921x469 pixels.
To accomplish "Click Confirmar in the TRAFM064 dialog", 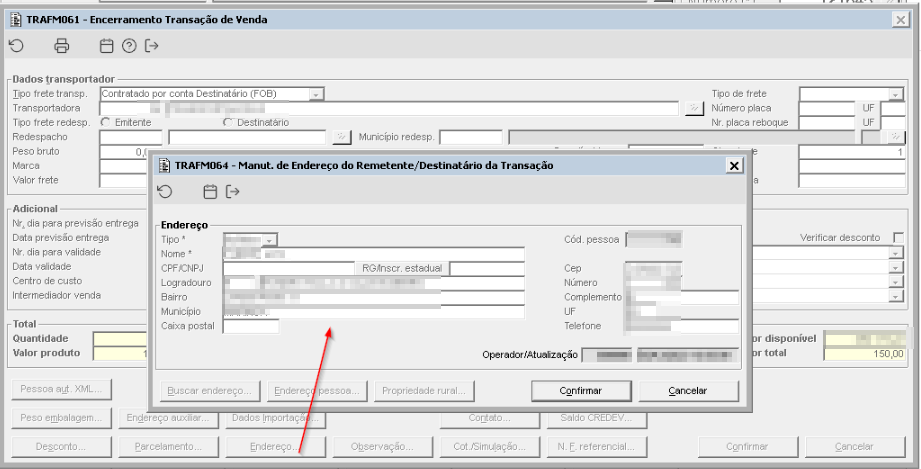I will 581,391.
